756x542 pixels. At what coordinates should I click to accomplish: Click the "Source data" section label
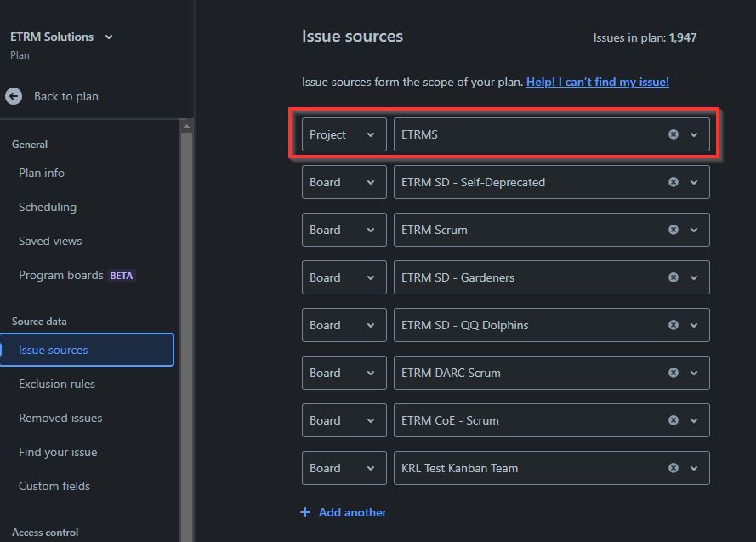(x=39, y=322)
